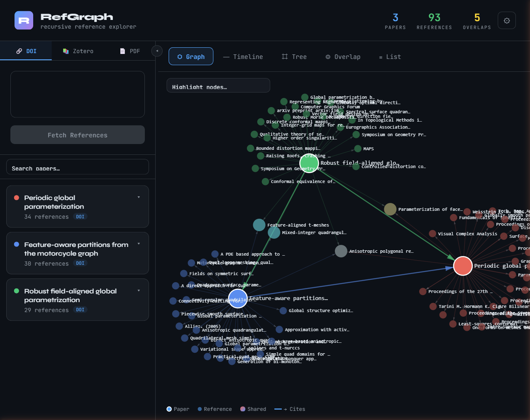Open the DOI link for Robust field-aligned parametrization
Screen dimensions: 530x420
point(80,310)
